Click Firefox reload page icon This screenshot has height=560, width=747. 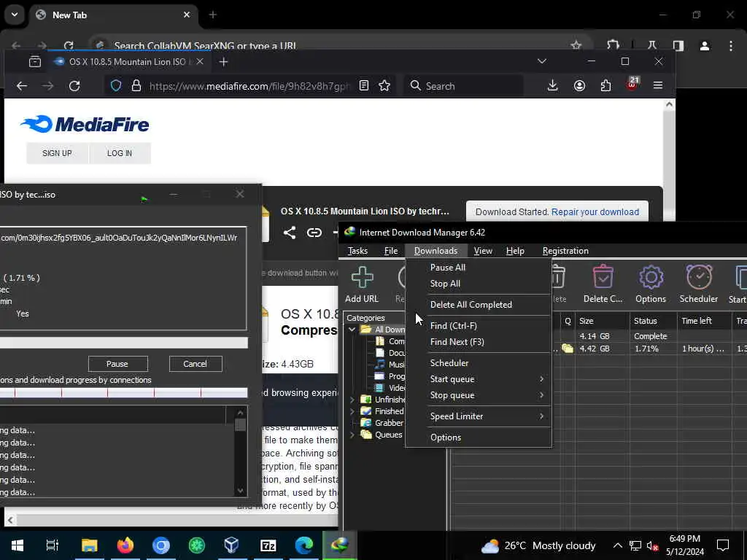(74, 86)
